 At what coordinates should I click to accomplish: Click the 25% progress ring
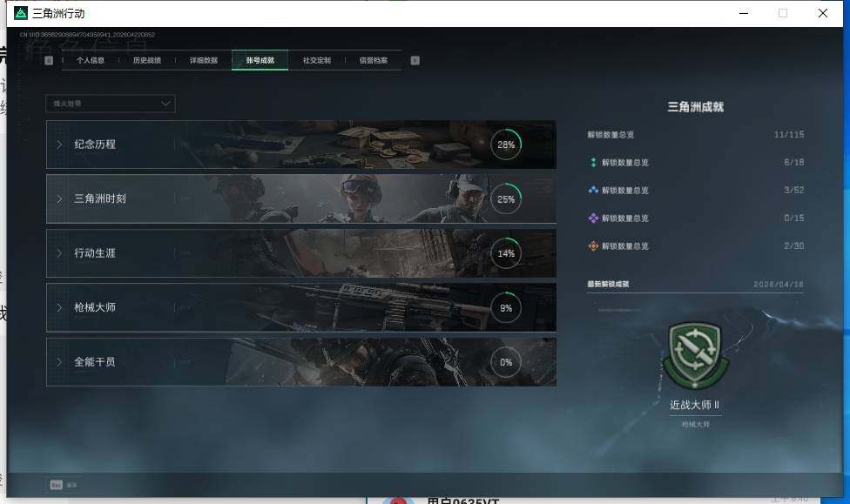[x=506, y=198]
